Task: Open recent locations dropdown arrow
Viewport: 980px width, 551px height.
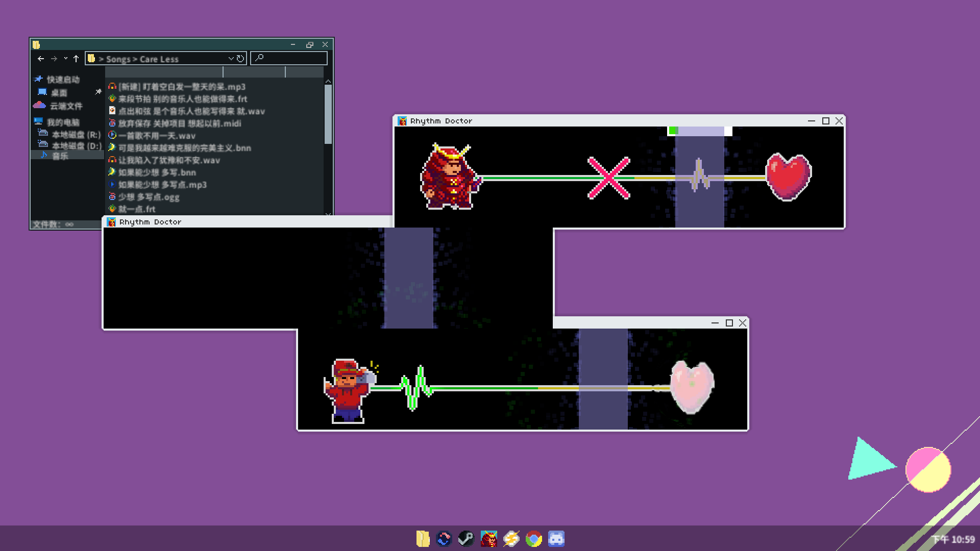Action: pyautogui.click(x=65, y=59)
